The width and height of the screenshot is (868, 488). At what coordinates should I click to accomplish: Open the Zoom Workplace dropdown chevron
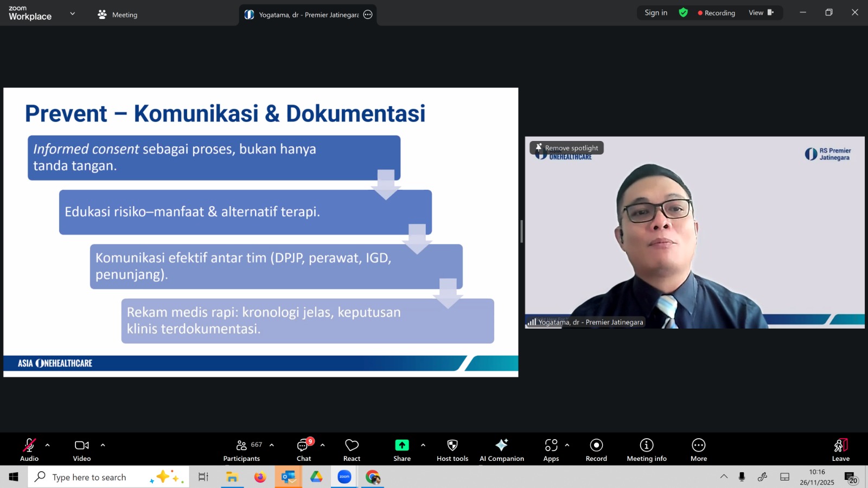pos(73,14)
